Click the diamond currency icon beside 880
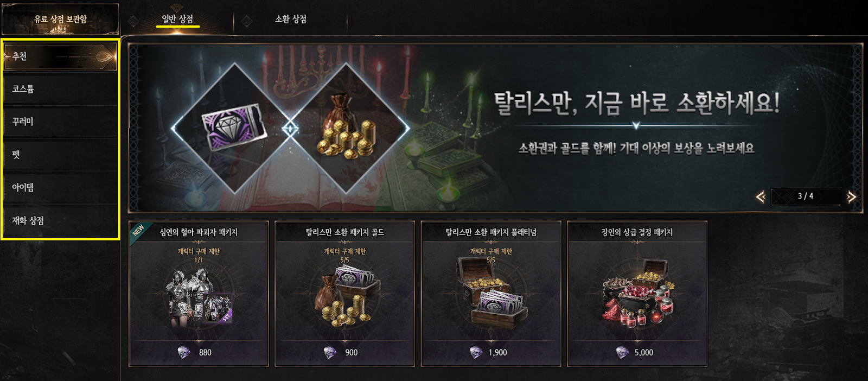 pos(184,352)
